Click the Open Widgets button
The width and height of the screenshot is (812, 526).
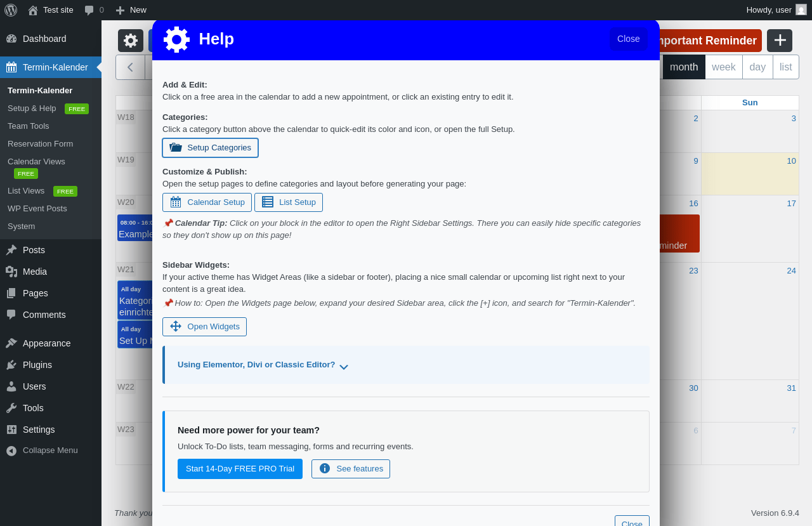click(204, 327)
